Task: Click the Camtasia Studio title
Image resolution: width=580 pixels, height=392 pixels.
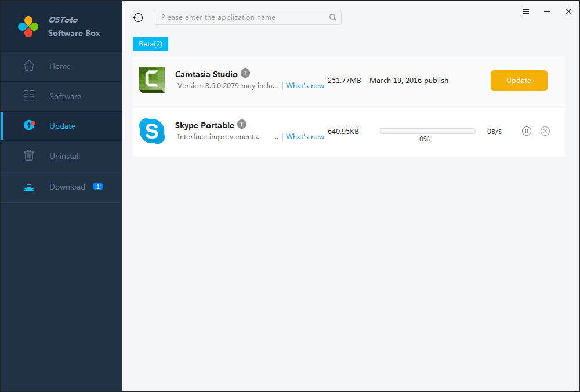Action: [206, 74]
